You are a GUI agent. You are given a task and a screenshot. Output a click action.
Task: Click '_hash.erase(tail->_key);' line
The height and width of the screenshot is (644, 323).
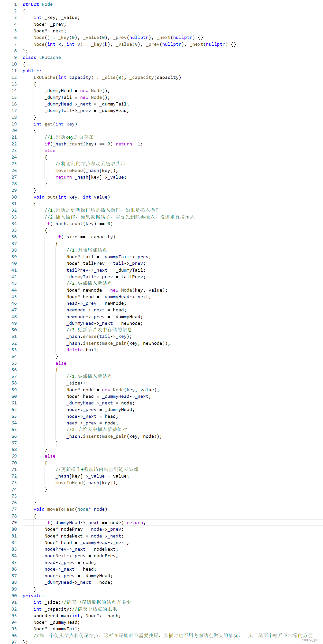pyautogui.click(x=99, y=336)
